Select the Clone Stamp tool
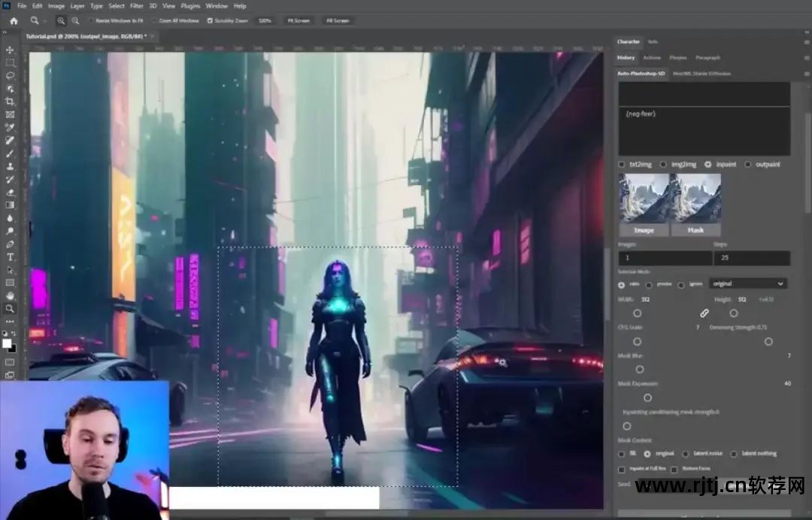This screenshot has height=520, width=812. pos(10,166)
